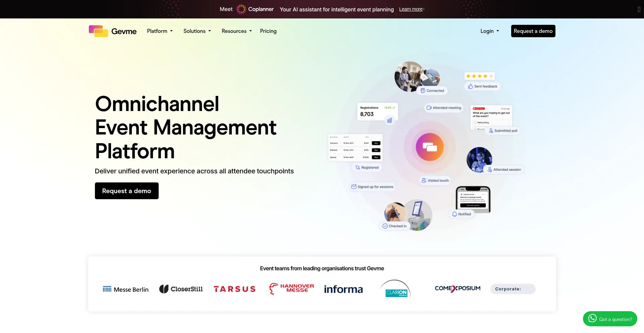Image resolution: width=644 pixels, height=333 pixels.
Task: Click the five-star rating badge
Action: coord(479,76)
